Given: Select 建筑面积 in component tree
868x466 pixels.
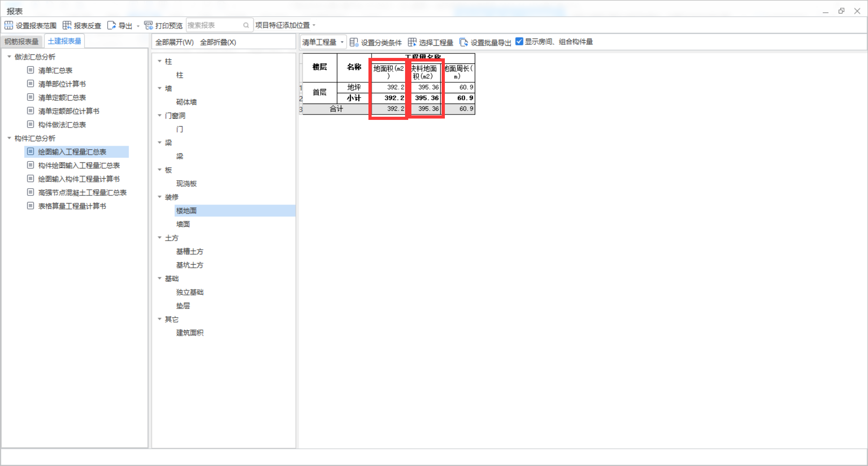Looking at the screenshot, I should pos(190,333).
